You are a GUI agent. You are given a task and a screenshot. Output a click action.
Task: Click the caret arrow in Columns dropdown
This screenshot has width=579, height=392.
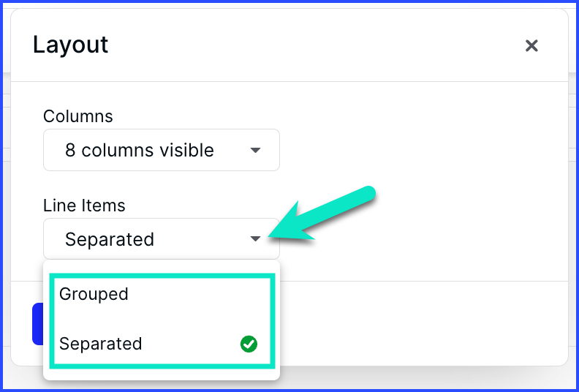(x=255, y=150)
